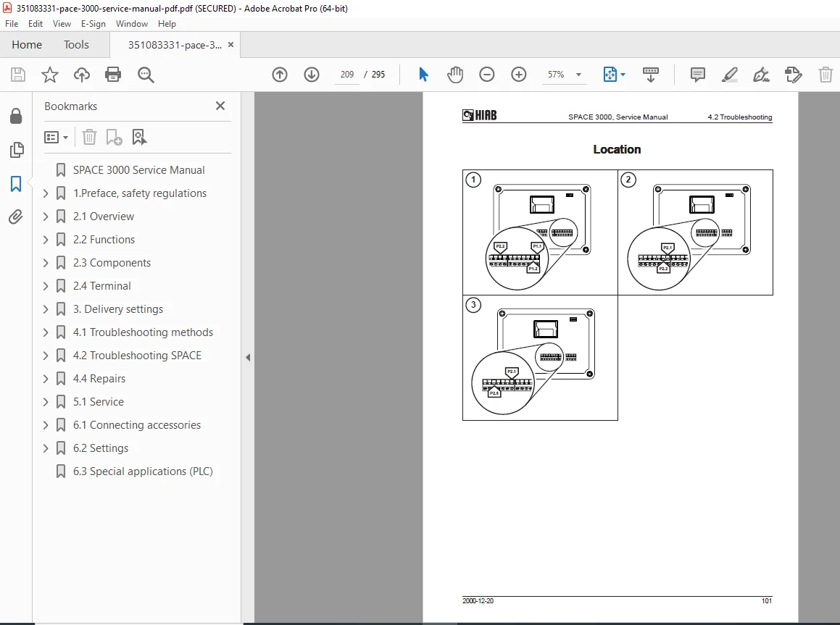Screen dimensions: 840x625
Task: Expand 3. Delivery settings bookmark
Action: (46, 309)
